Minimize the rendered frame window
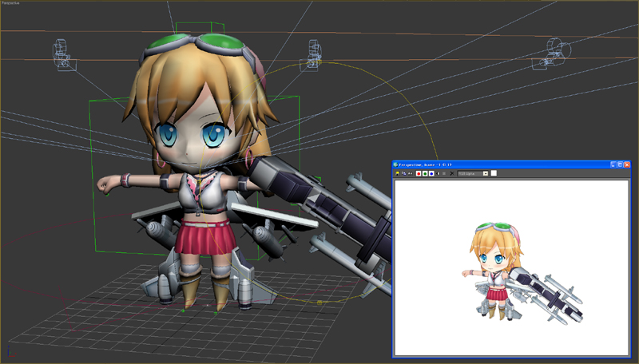This screenshot has width=639, height=364. (x=613, y=164)
